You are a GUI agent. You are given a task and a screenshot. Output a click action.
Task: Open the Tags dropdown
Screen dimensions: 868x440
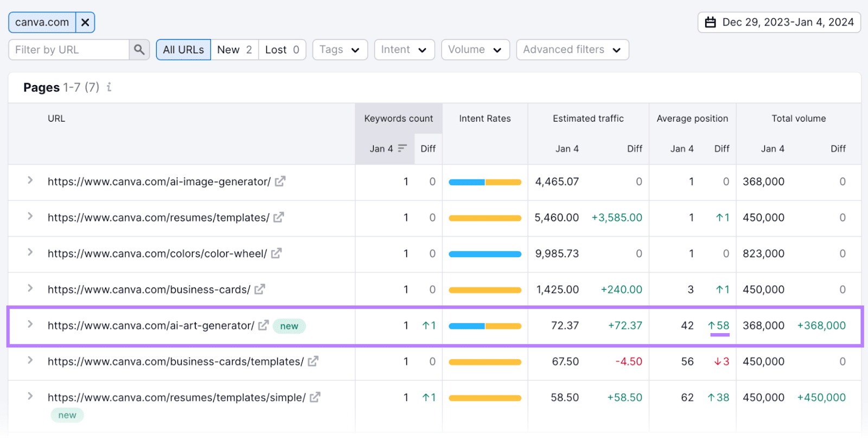click(340, 49)
